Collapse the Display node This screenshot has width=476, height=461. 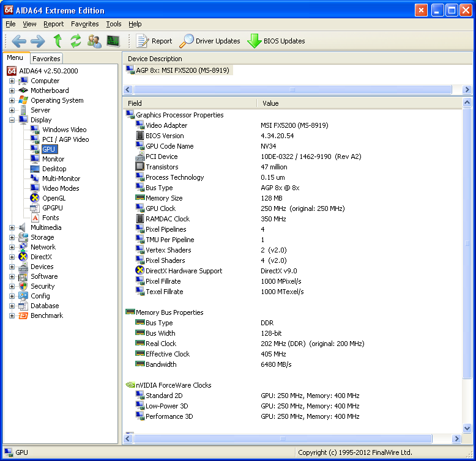(x=12, y=120)
